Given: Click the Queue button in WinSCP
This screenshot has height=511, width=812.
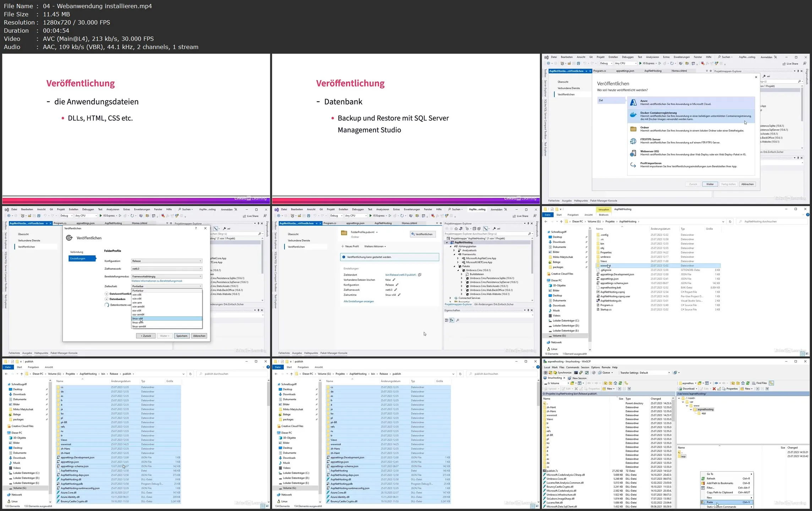Looking at the screenshot, I should tap(606, 373).
